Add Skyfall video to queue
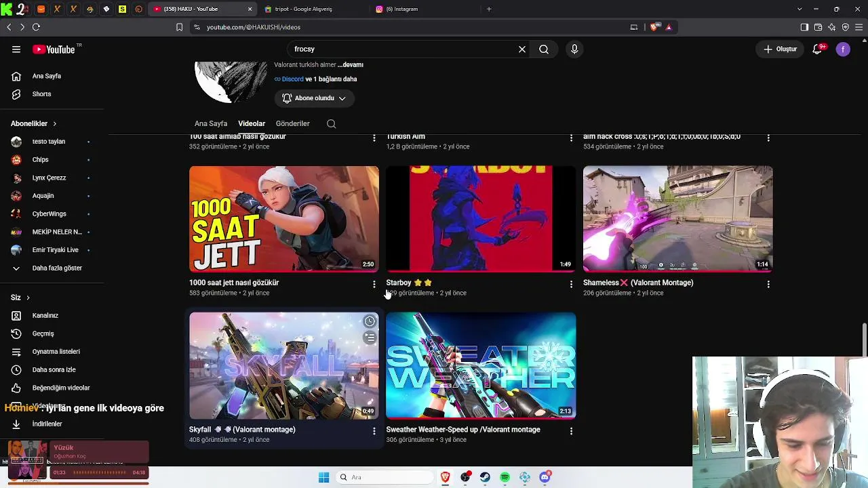This screenshot has height=488, width=868. click(x=370, y=337)
